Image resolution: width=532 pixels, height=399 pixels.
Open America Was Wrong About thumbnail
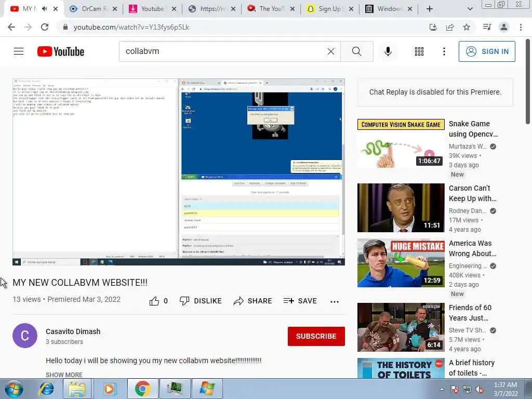401,263
